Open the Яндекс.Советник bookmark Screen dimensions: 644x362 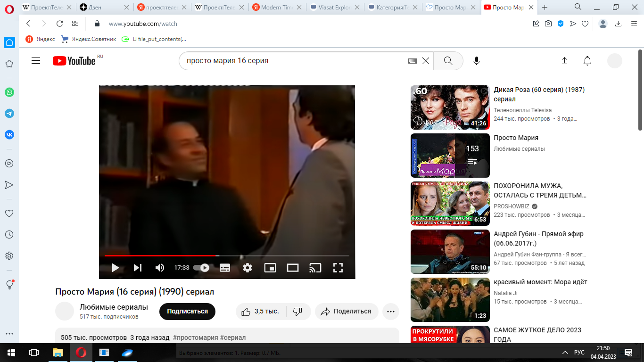tap(88, 39)
